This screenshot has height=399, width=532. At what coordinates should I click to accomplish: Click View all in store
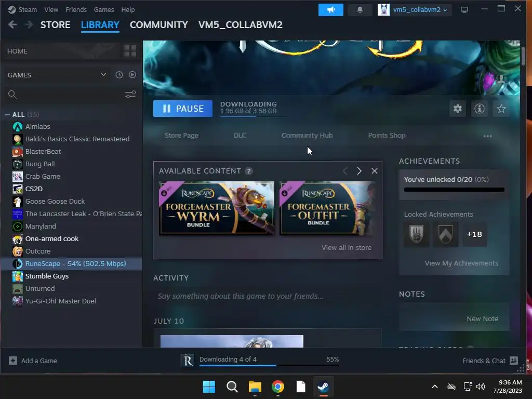(x=347, y=248)
